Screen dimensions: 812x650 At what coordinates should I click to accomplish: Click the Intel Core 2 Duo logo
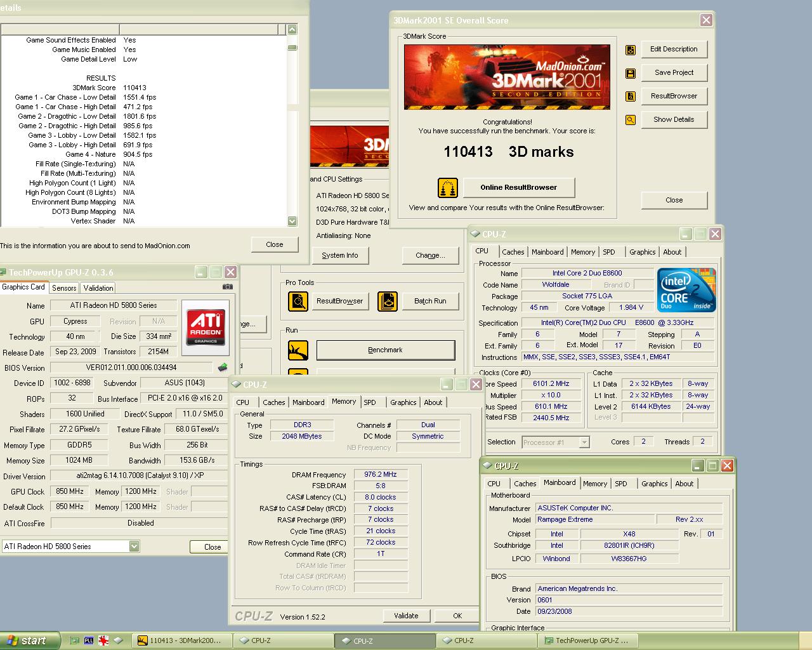tap(687, 290)
